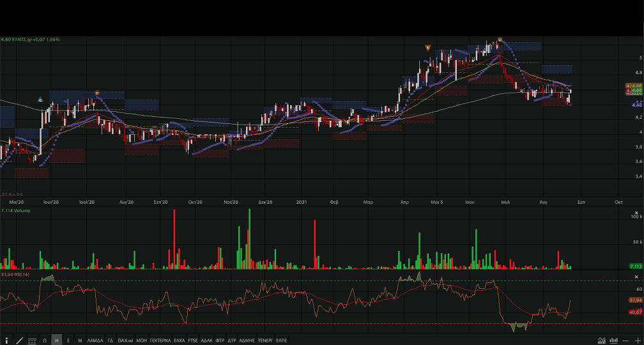The height and width of the screenshot is (345, 644).
Task: Open the DAX.wi symbol tab
Action: (x=126, y=341)
